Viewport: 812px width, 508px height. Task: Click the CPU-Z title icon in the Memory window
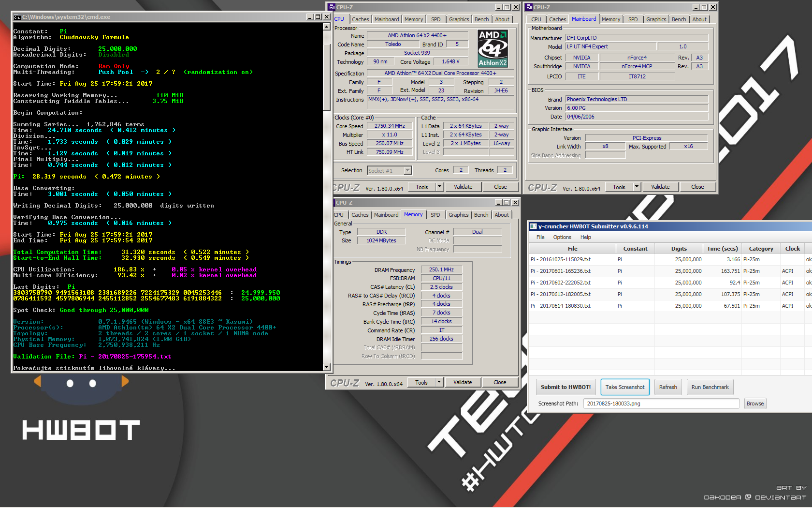pos(334,203)
